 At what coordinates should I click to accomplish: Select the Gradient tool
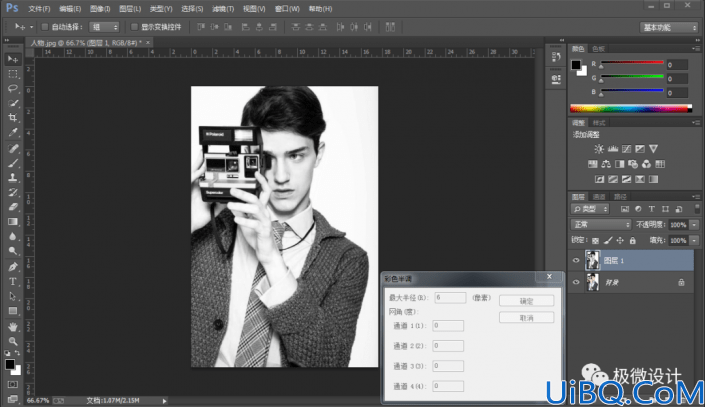point(13,222)
